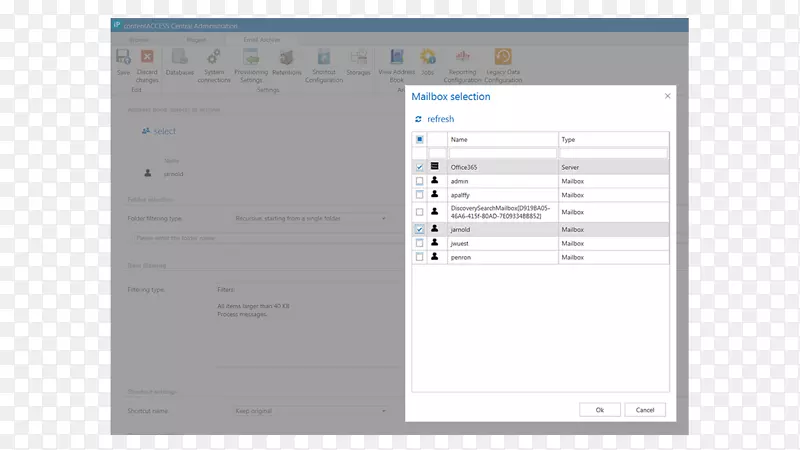Image resolution: width=800 pixels, height=450 pixels.
Task: Click the refresh link text
Action: pyautogui.click(x=441, y=119)
